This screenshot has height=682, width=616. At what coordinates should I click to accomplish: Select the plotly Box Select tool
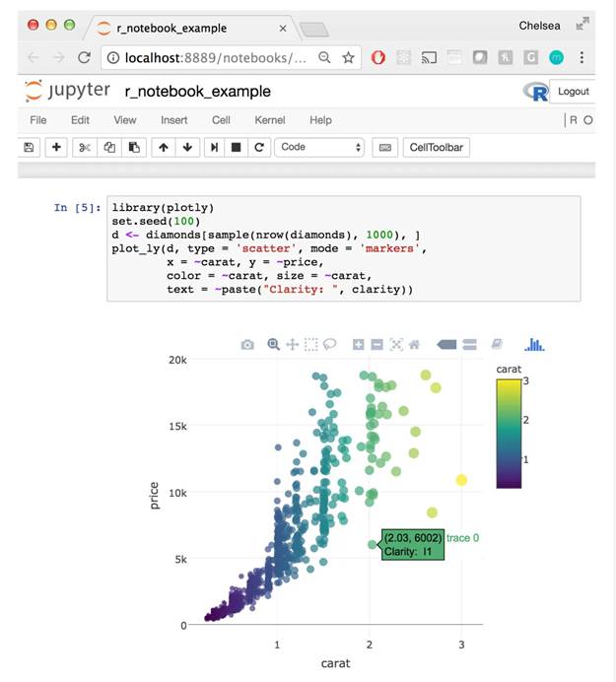(311, 345)
